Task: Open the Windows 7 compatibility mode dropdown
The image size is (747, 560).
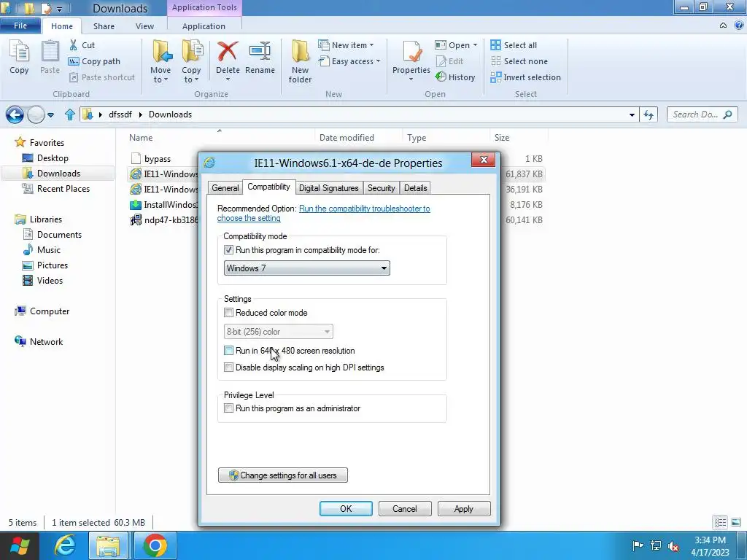Action: [307, 268]
